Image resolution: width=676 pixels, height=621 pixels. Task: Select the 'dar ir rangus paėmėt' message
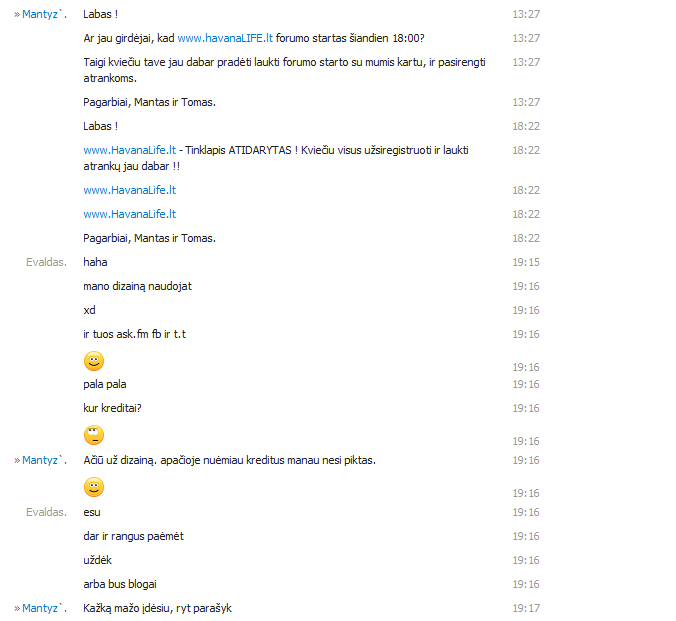(134, 536)
